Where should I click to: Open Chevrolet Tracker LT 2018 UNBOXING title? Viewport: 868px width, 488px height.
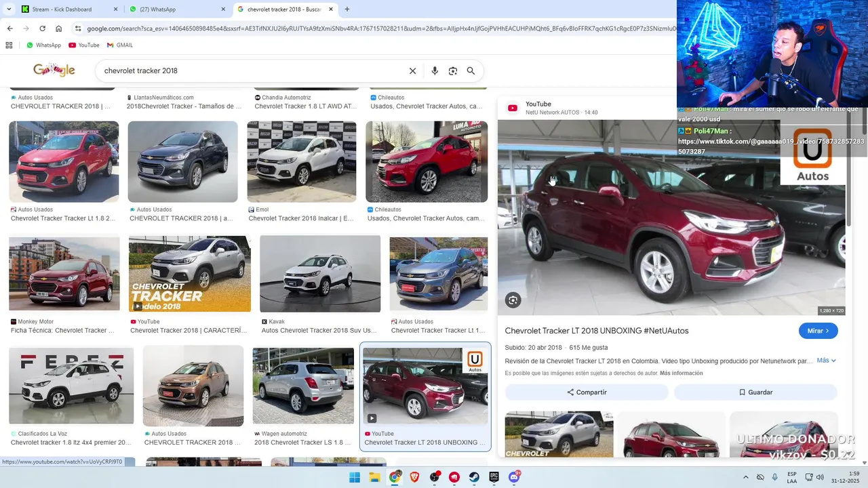coord(597,331)
